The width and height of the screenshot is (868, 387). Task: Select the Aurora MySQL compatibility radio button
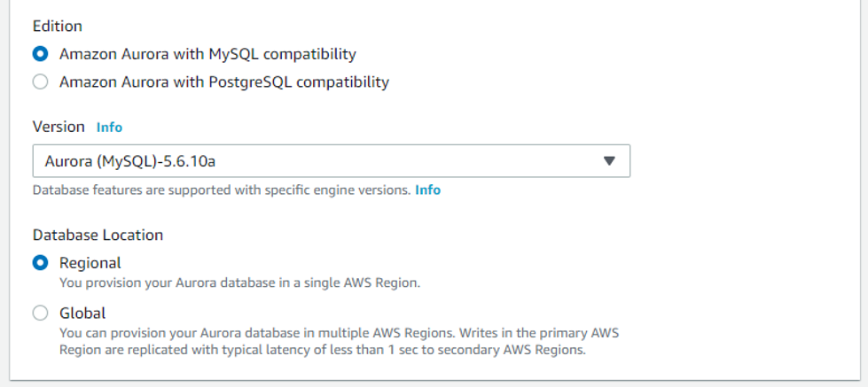pos(41,54)
